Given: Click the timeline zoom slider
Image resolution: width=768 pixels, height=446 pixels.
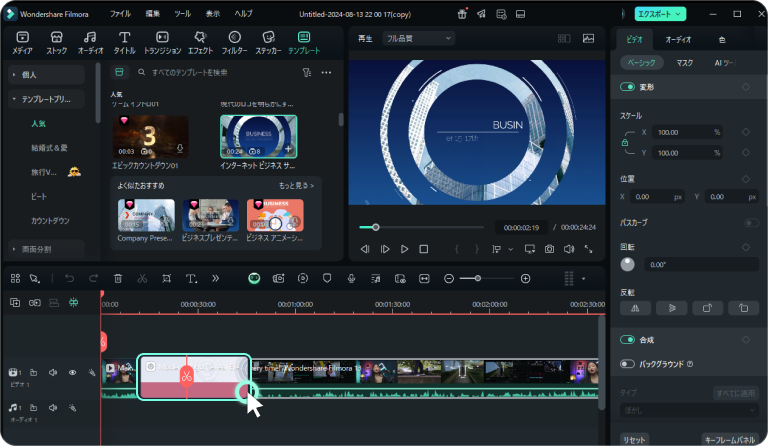Looking at the screenshot, I should click(487, 279).
